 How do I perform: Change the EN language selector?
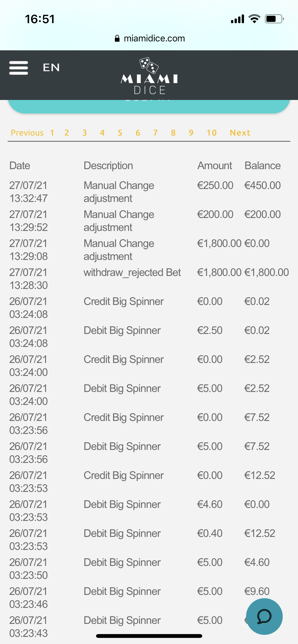point(51,68)
